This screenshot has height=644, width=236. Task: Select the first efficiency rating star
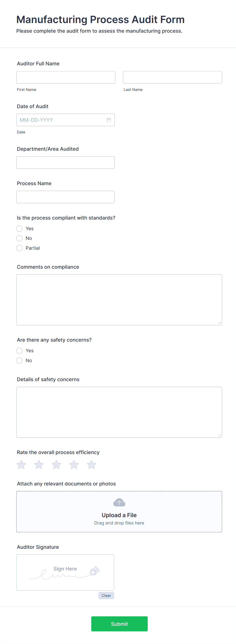(x=21, y=464)
